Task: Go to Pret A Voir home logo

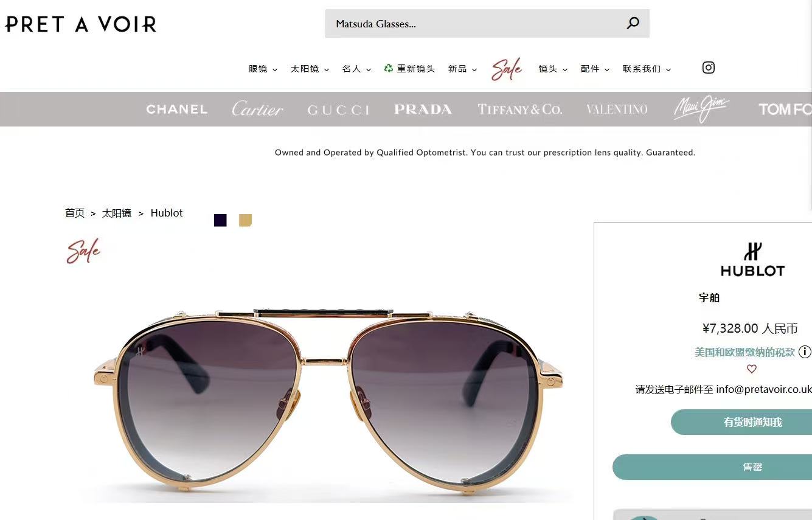Action: pyautogui.click(x=80, y=24)
